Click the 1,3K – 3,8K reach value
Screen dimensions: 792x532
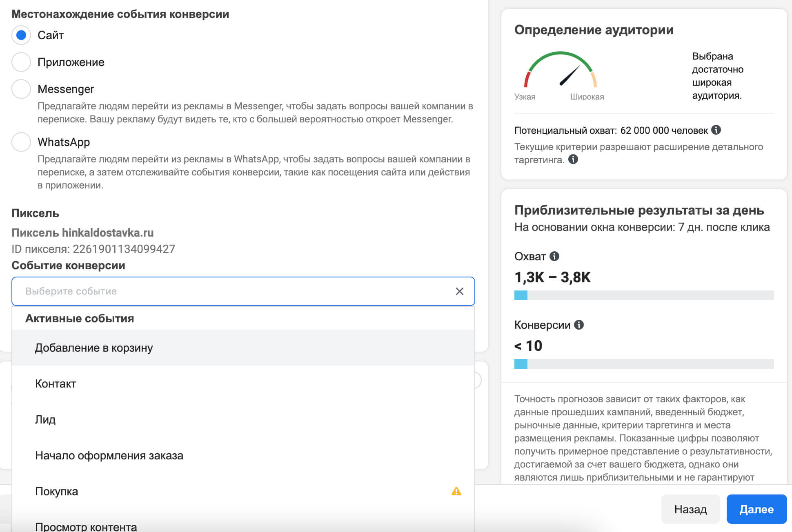[x=552, y=277]
